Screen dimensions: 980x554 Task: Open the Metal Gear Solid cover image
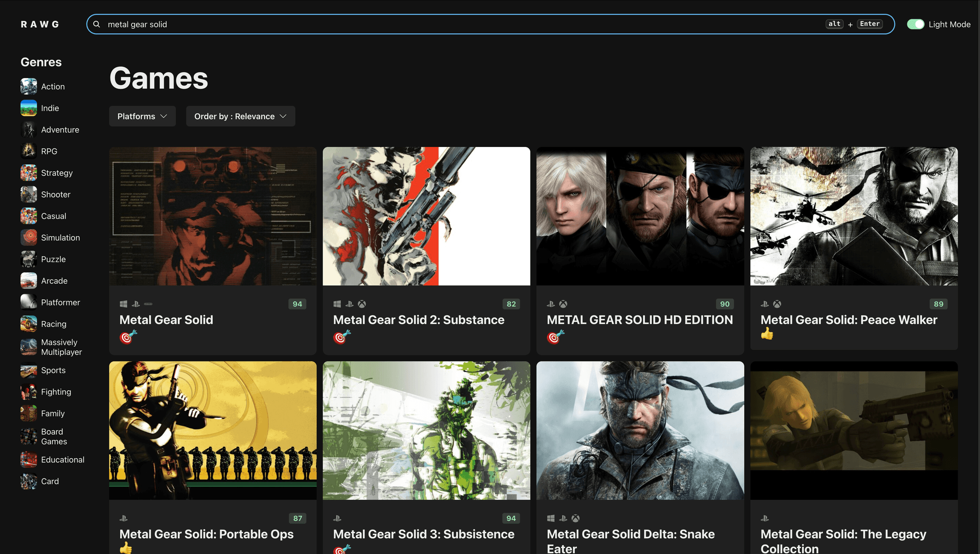[x=213, y=216]
